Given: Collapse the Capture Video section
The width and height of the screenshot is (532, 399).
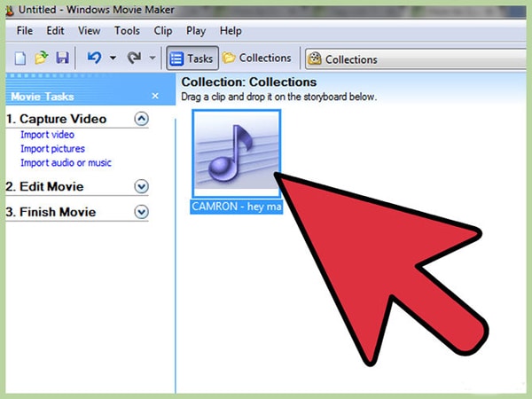Looking at the screenshot, I should 142,119.
